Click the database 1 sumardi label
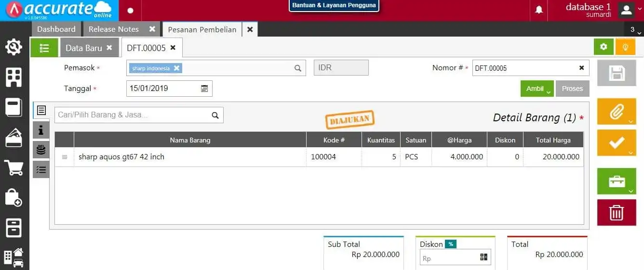 point(588,10)
